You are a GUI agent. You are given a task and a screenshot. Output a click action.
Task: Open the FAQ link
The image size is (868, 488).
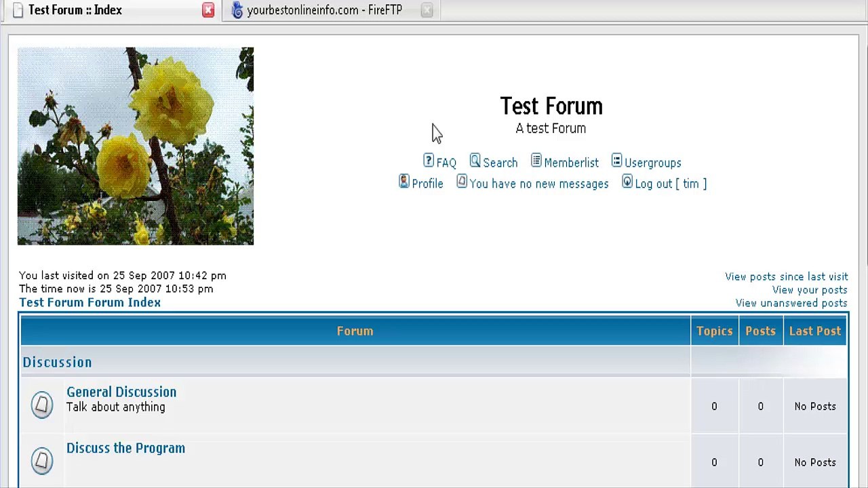pyautogui.click(x=446, y=163)
